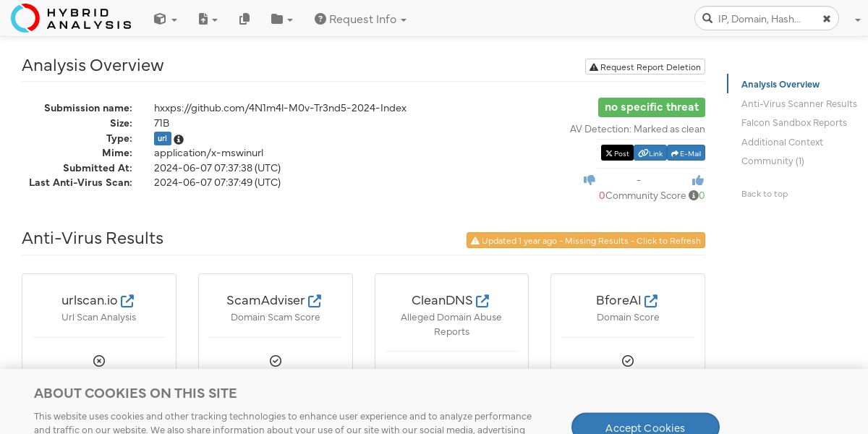Vote thumbs up on community score
The height and width of the screenshot is (434, 868).
coord(698,180)
